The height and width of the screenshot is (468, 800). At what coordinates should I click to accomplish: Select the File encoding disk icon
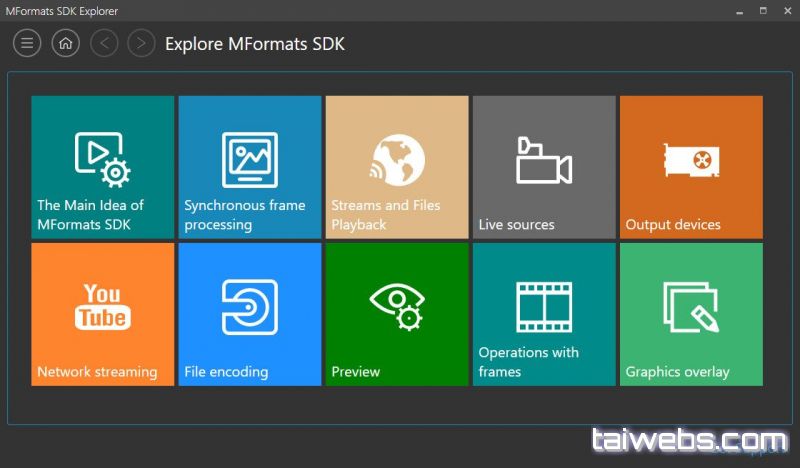(250, 306)
